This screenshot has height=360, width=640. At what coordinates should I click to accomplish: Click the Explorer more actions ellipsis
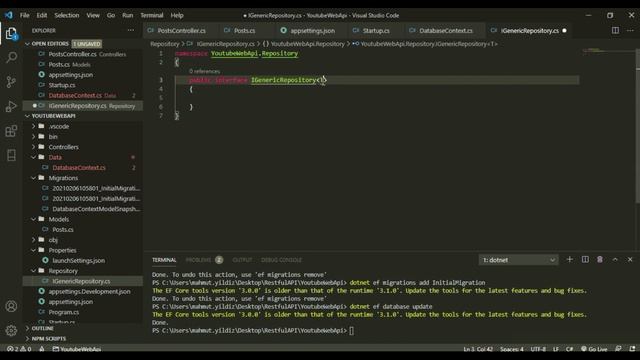(131, 30)
